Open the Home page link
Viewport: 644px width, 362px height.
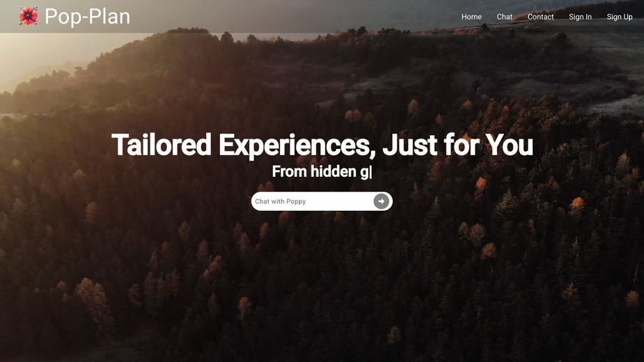click(471, 17)
